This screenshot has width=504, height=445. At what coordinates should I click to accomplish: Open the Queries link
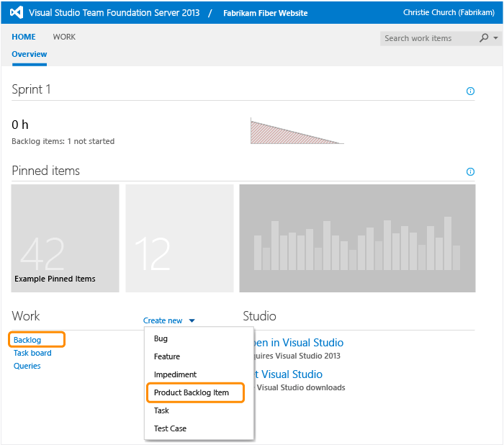27,366
